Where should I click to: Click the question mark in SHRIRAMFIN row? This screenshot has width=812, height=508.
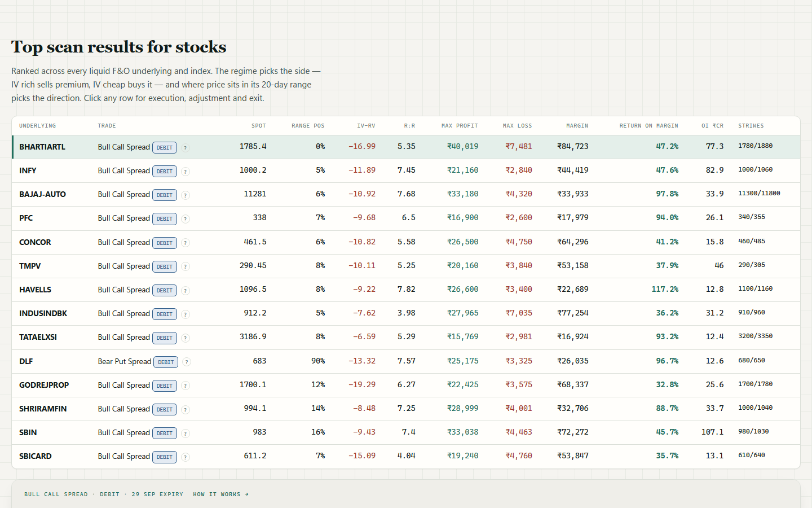tap(186, 410)
